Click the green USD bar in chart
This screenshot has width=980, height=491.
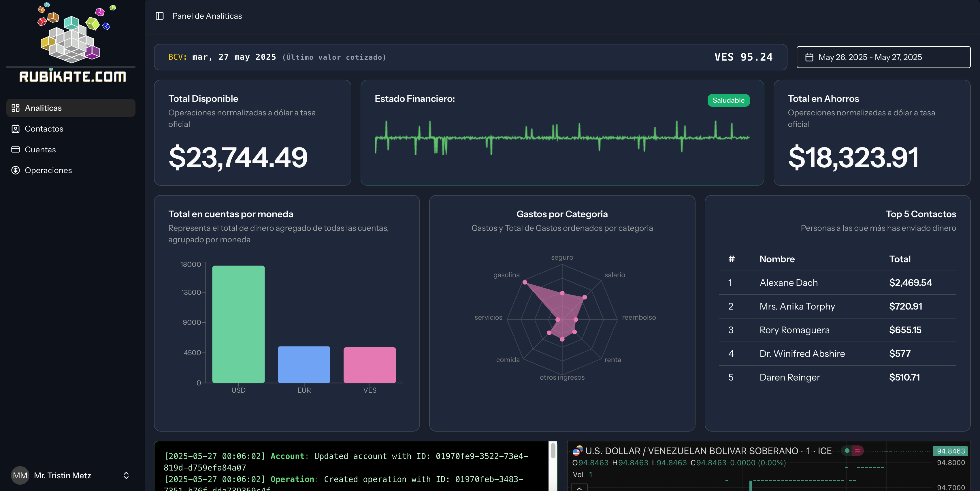tap(238, 324)
